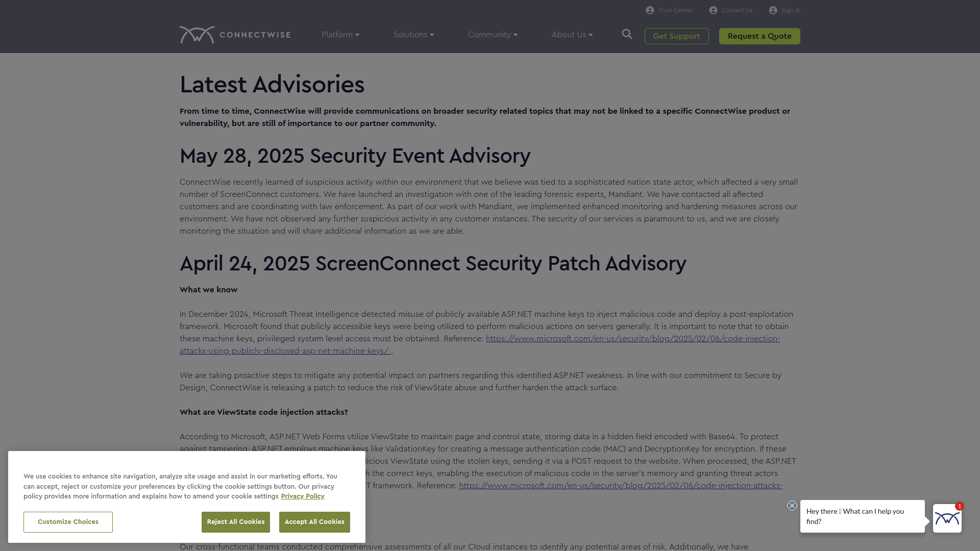980x551 pixels.
Task: Open the second Microsoft blog reference link
Action: [x=621, y=486]
